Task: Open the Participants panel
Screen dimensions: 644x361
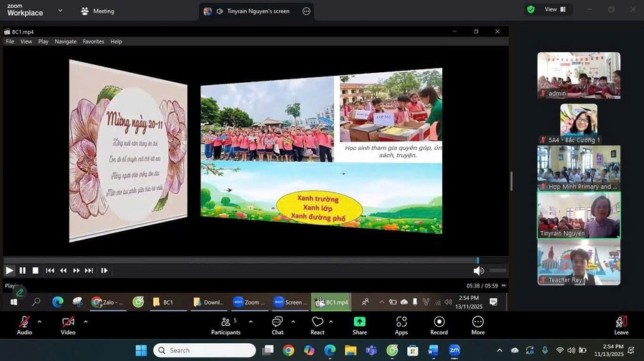Action: (225, 325)
